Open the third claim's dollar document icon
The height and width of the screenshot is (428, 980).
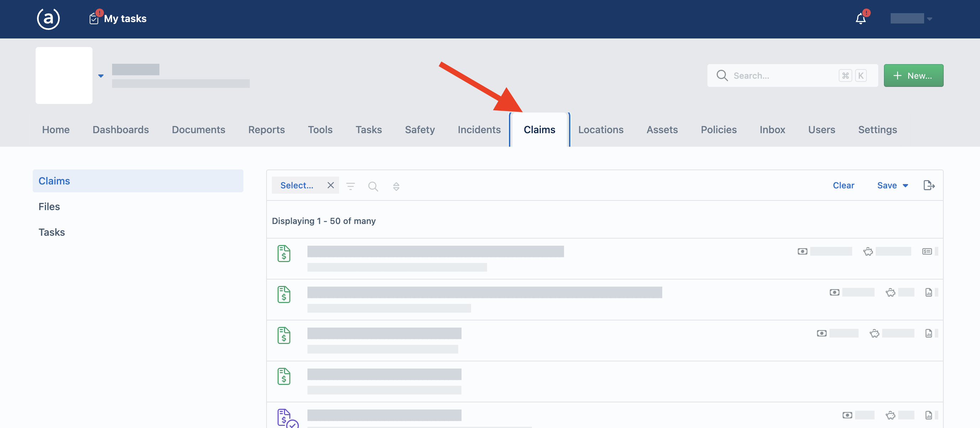[x=284, y=336]
